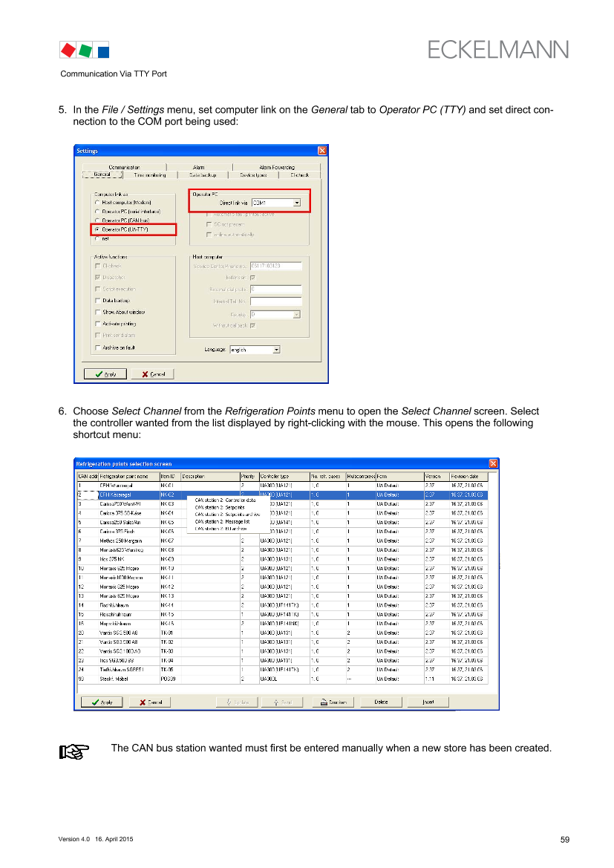
Task: Close the Settings dialog window
Action: [x=322, y=151]
